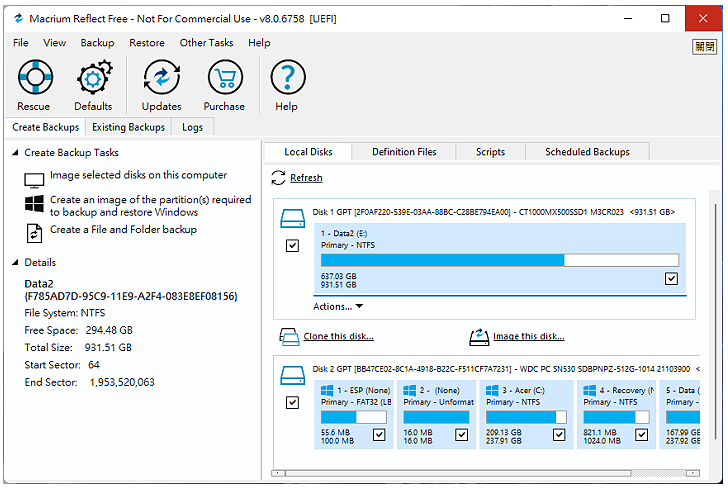Click monitor icon for Image selected disks

coord(34,180)
